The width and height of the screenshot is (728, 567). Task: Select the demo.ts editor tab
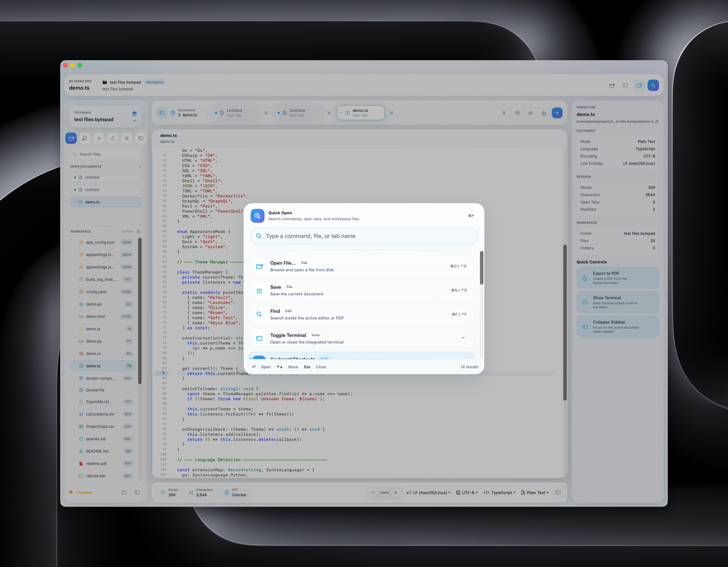click(360, 113)
